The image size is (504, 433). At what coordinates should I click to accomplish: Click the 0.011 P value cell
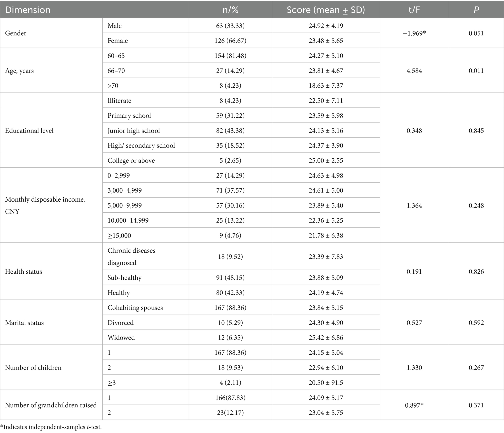point(476,71)
